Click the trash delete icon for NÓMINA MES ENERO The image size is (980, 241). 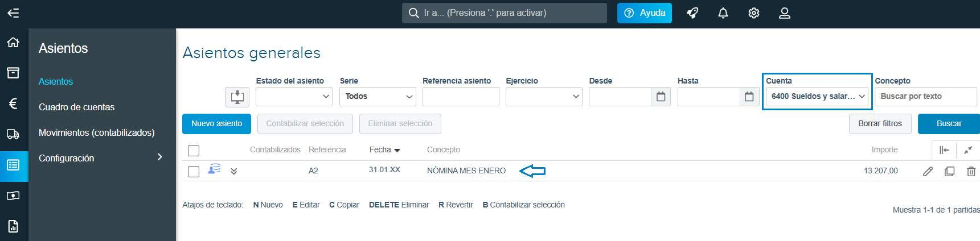pos(971,171)
